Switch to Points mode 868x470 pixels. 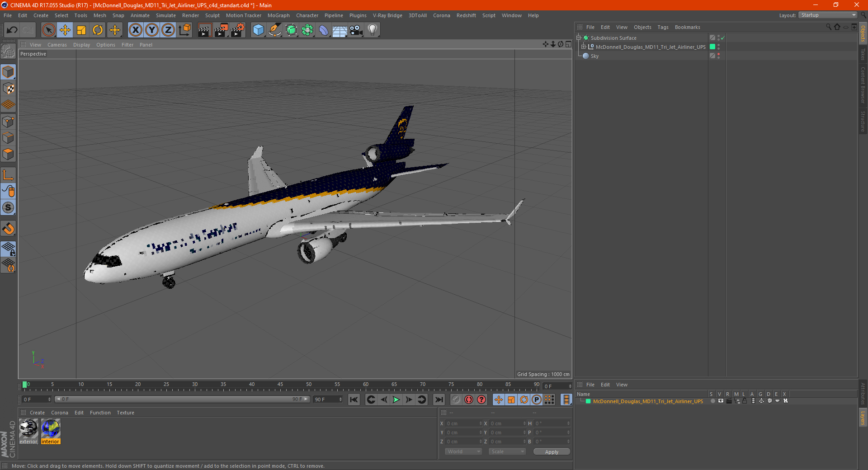coord(8,121)
